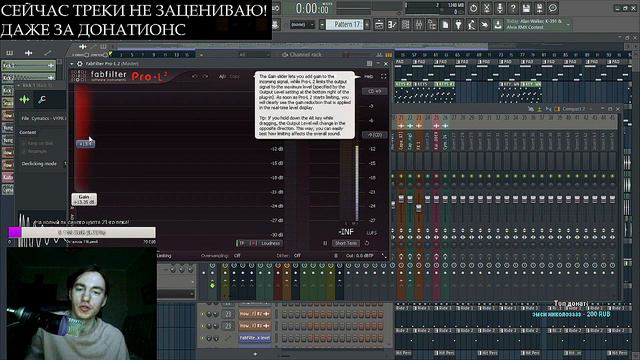The width and height of the screenshot is (640, 360).
Task: Toggle mute LED of FabFilte..x level channel
Action: click(x=202, y=338)
